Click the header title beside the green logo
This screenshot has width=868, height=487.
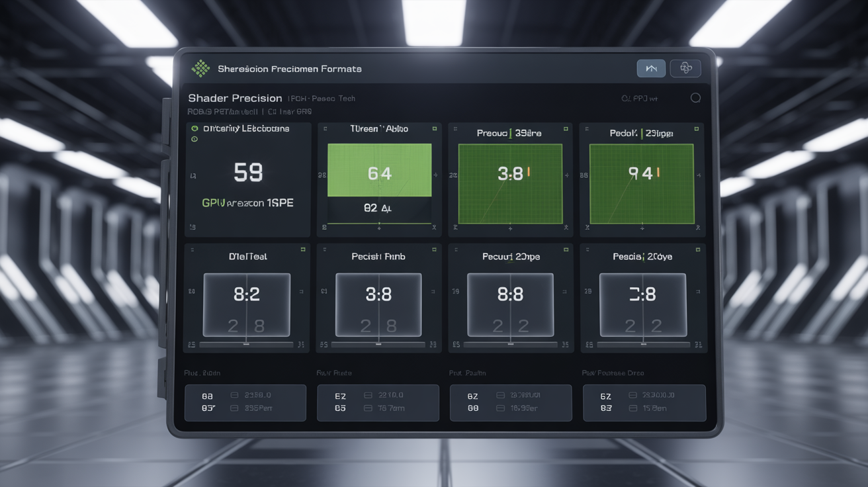click(x=290, y=68)
